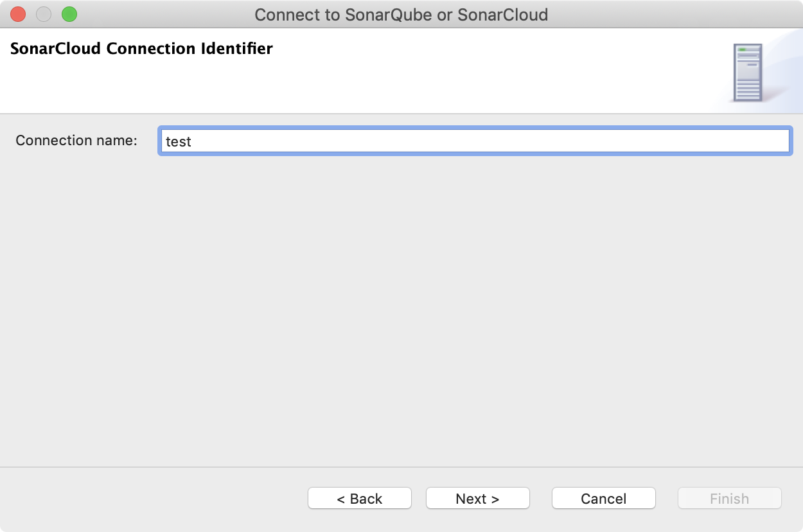Cancel the connection wizard
This screenshot has width=803, height=532.
(x=603, y=498)
